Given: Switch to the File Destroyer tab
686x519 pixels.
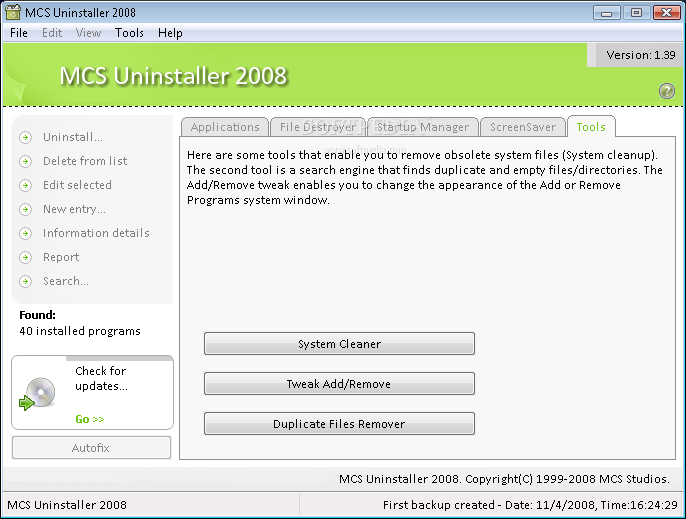Looking at the screenshot, I should [318, 127].
